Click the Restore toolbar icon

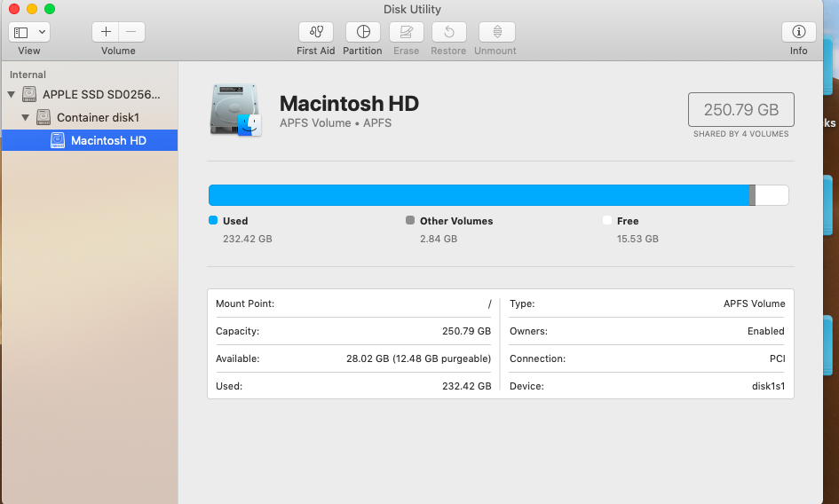click(x=449, y=32)
